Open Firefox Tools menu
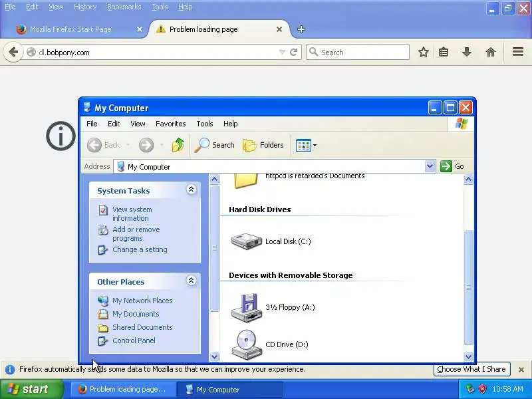532x399 pixels. point(160,7)
